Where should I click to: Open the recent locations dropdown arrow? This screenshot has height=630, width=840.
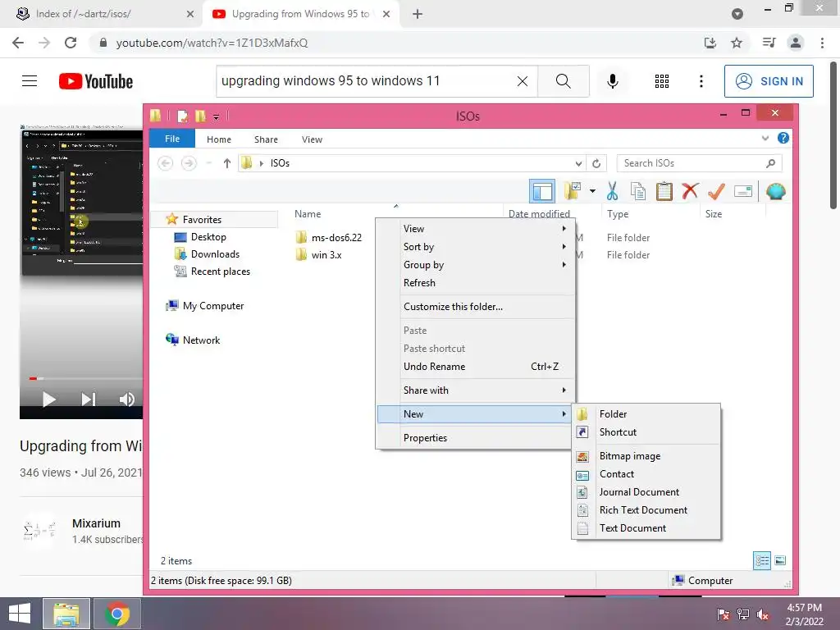[209, 163]
